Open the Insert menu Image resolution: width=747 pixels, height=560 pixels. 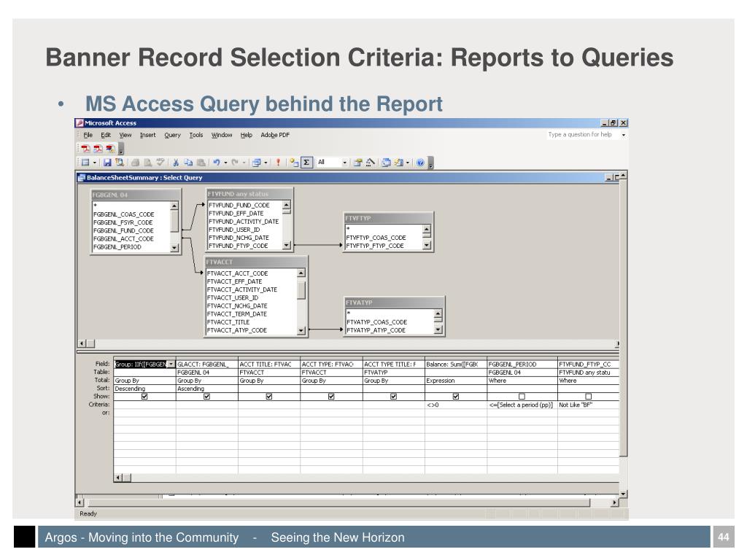[x=147, y=135]
